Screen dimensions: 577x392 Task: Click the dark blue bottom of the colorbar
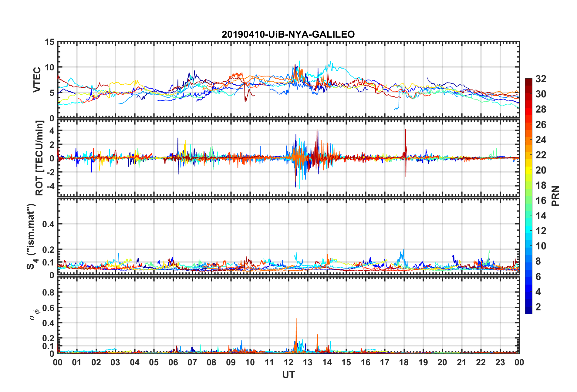(529, 310)
